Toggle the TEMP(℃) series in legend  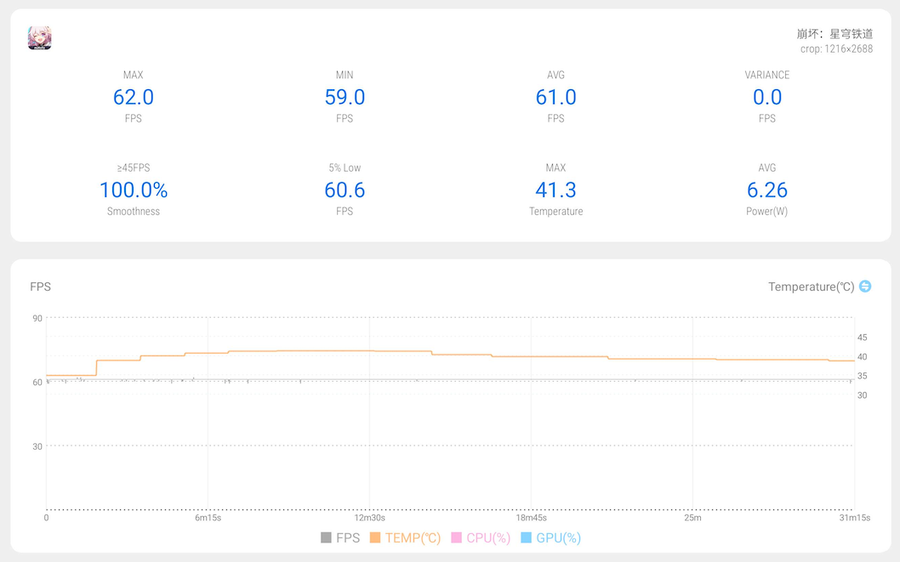[x=405, y=538]
